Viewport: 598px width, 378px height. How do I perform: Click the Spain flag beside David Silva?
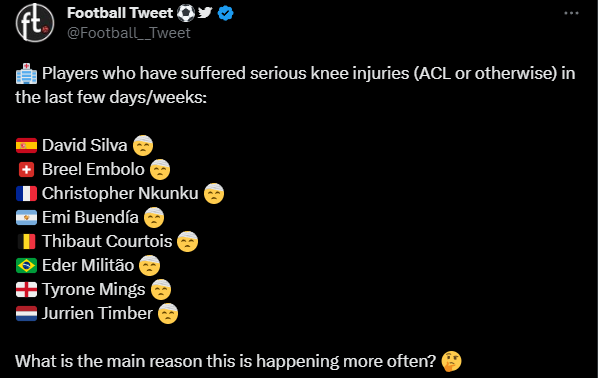pos(26,145)
